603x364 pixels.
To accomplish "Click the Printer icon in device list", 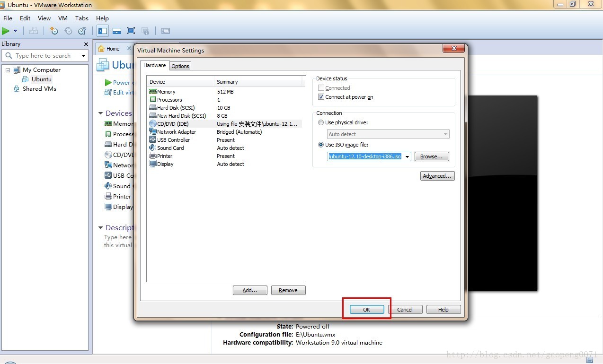I will click(153, 156).
